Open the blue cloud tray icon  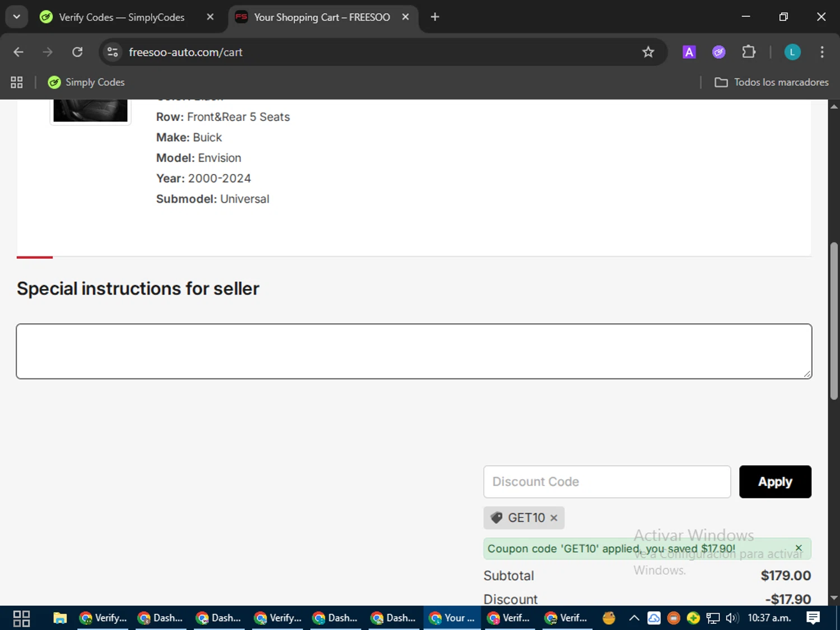coord(654,618)
